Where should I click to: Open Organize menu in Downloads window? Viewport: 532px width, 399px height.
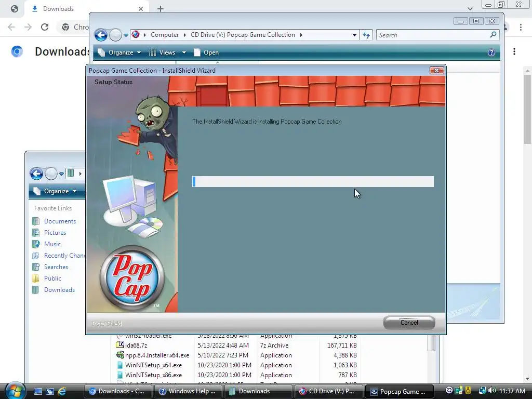[x=55, y=191]
